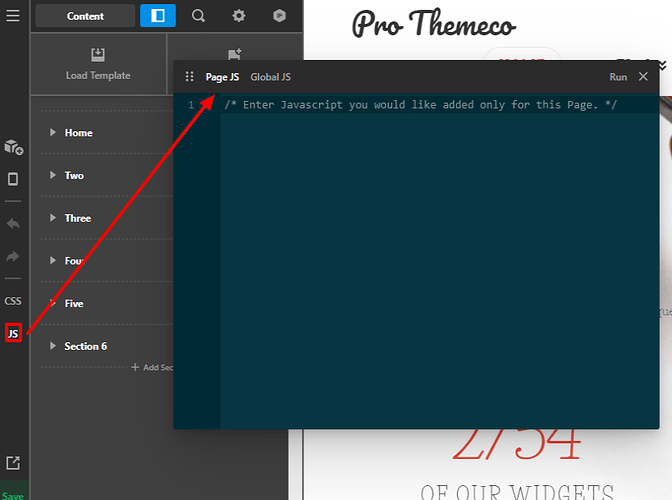Click the Load Template download icon

[98, 54]
